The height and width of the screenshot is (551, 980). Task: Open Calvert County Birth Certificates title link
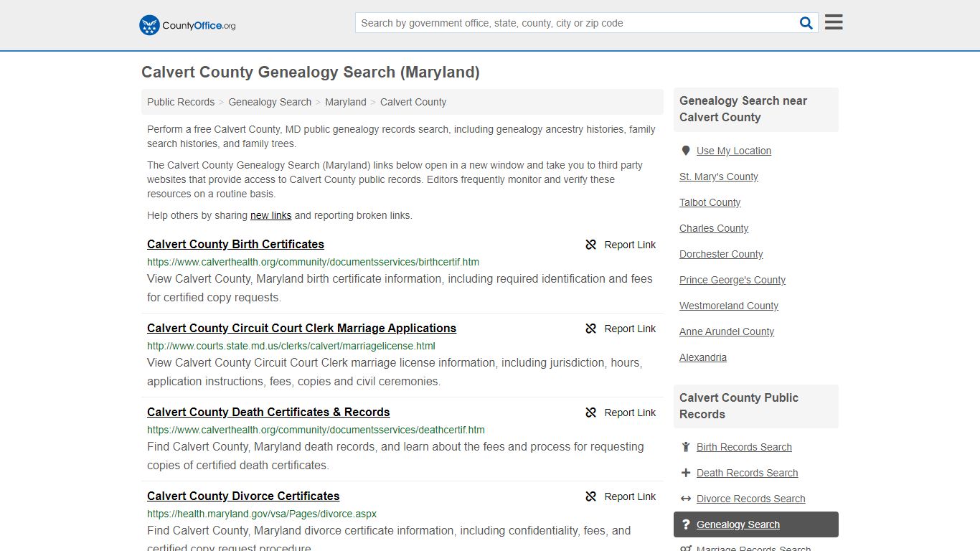tap(235, 244)
